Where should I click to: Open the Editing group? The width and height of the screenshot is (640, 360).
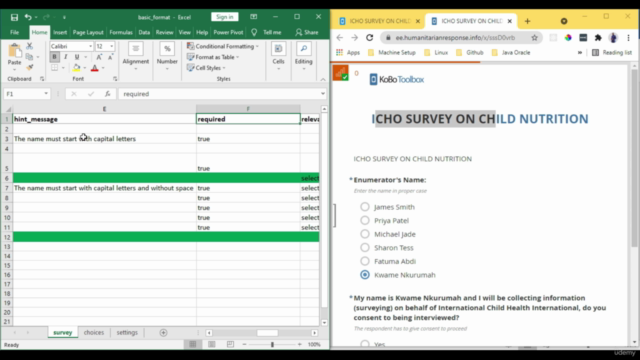point(303,56)
